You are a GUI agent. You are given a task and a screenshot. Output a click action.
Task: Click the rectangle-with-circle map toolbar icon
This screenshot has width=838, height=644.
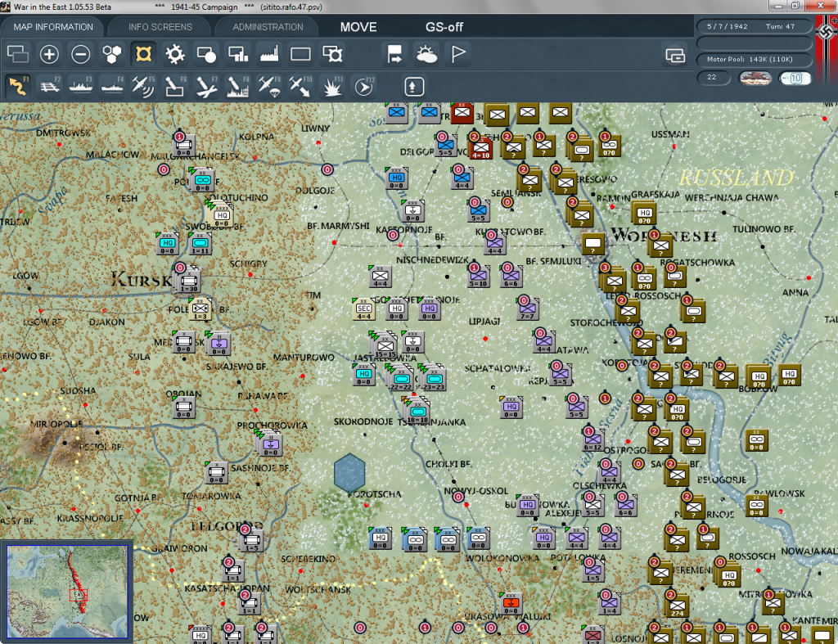(206, 54)
